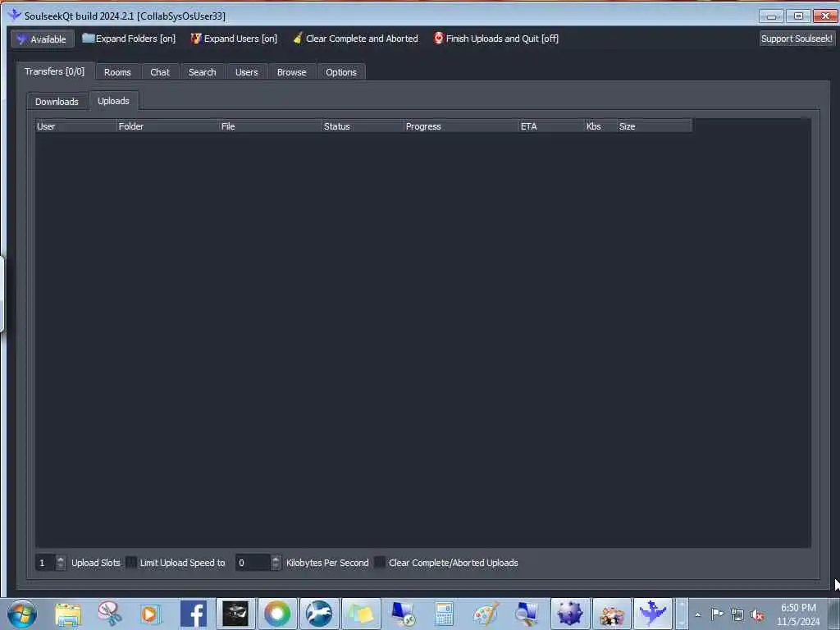Image resolution: width=840 pixels, height=630 pixels.
Task: Open the Search tab
Action: coord(202,72)
